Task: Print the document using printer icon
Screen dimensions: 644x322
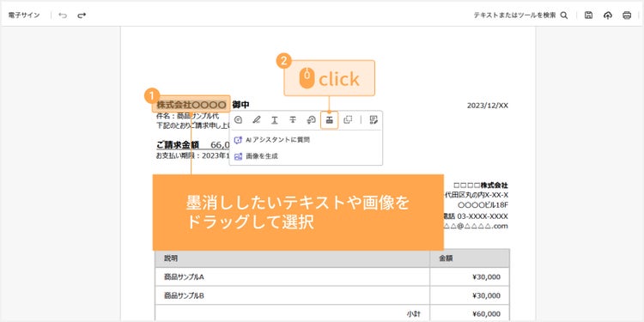Action: coord(627,15)
